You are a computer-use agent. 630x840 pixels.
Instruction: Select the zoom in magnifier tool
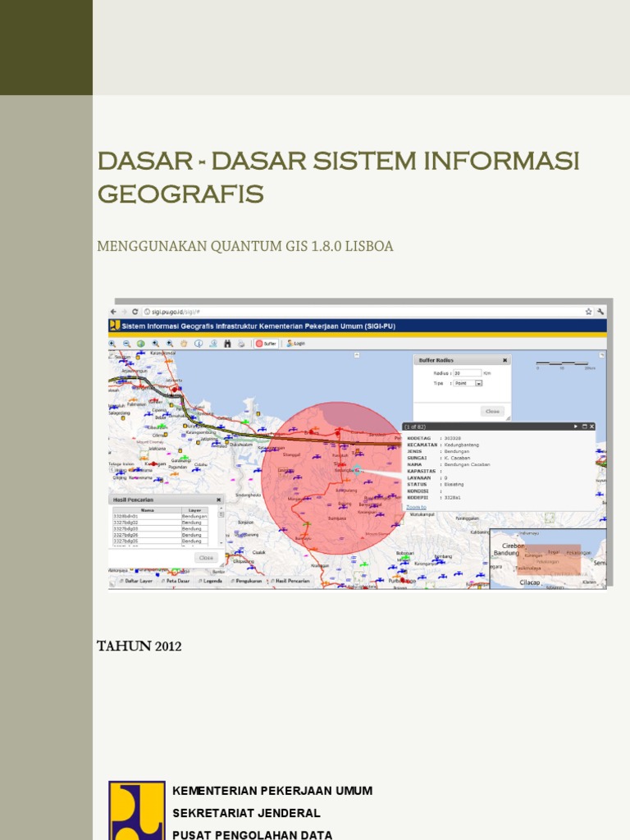click(x=112, y=344)
